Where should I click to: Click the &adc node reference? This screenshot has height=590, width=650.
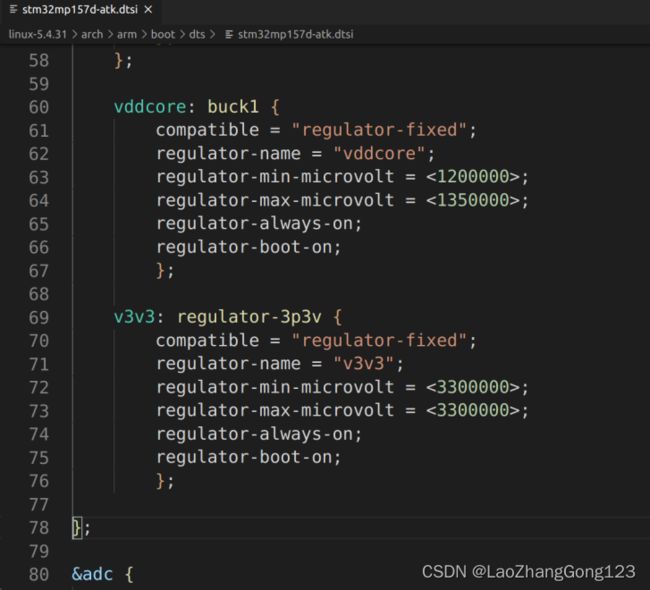[x=92, y=575]
